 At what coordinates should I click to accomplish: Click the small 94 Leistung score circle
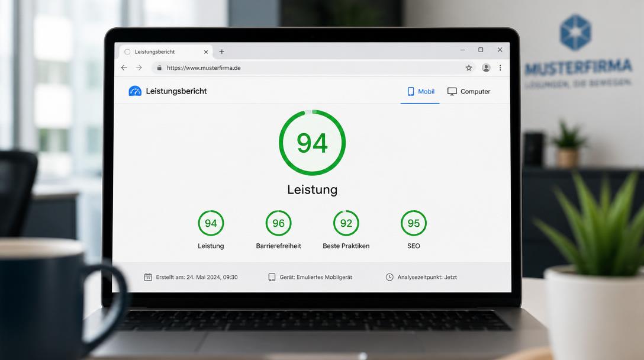(211, 223)
